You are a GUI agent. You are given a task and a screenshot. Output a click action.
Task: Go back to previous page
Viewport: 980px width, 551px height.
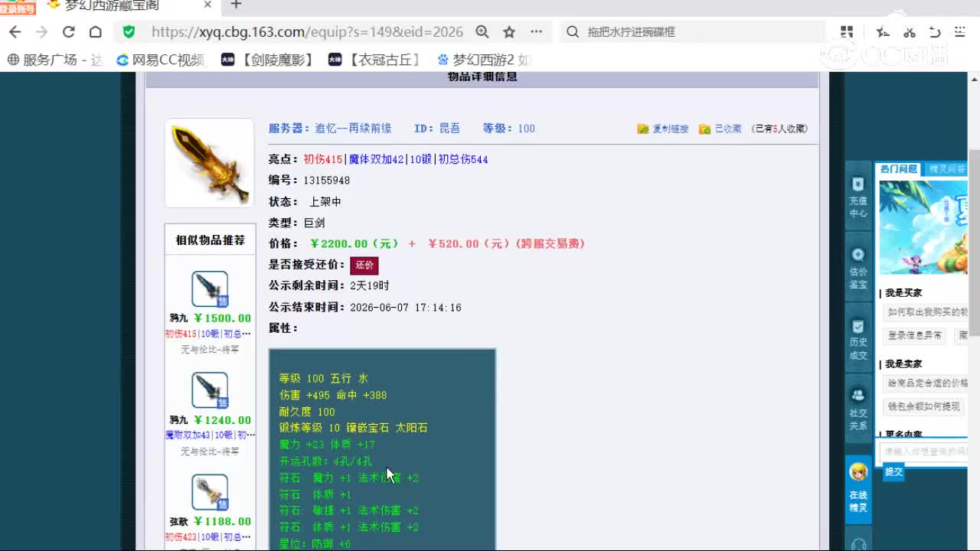point(15,32)
